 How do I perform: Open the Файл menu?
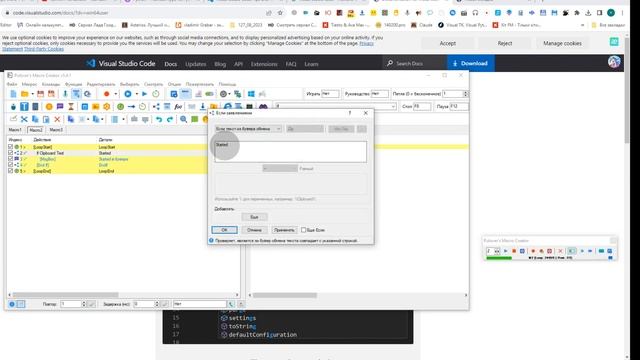[x=12, y=84]
